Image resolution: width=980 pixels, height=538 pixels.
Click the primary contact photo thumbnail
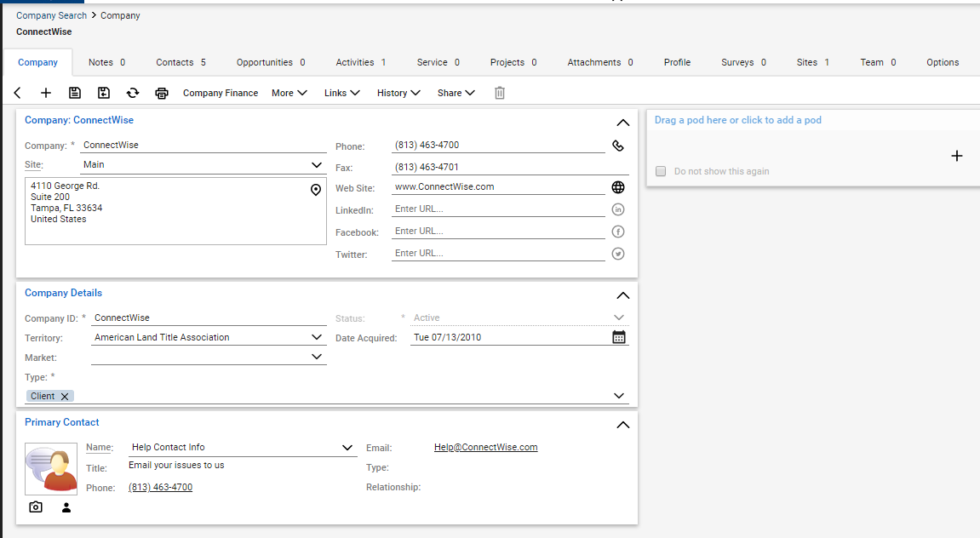[x=51, y=469]
